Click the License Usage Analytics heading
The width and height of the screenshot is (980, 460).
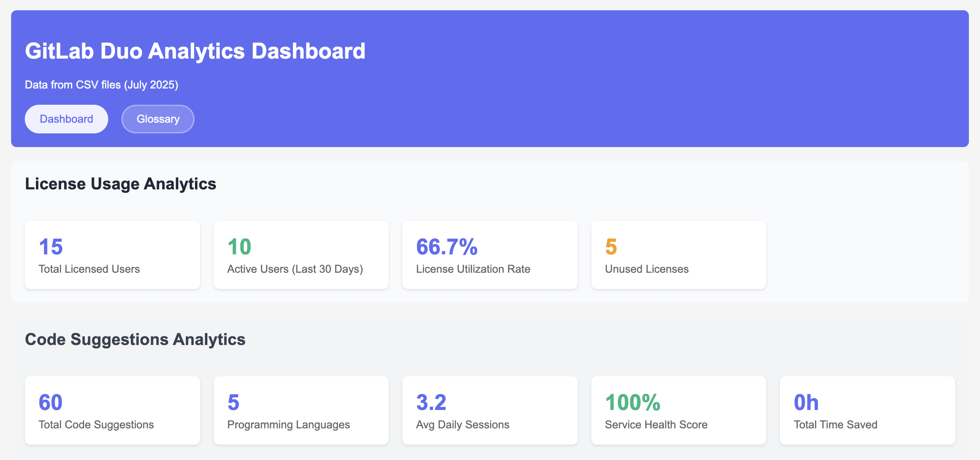(121, 184)
